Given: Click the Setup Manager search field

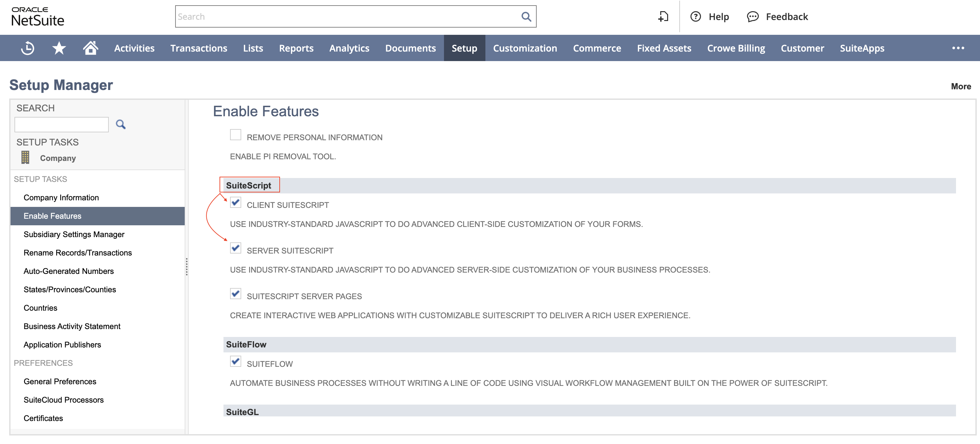Looking at the screenshot, I should coord(62,125).
